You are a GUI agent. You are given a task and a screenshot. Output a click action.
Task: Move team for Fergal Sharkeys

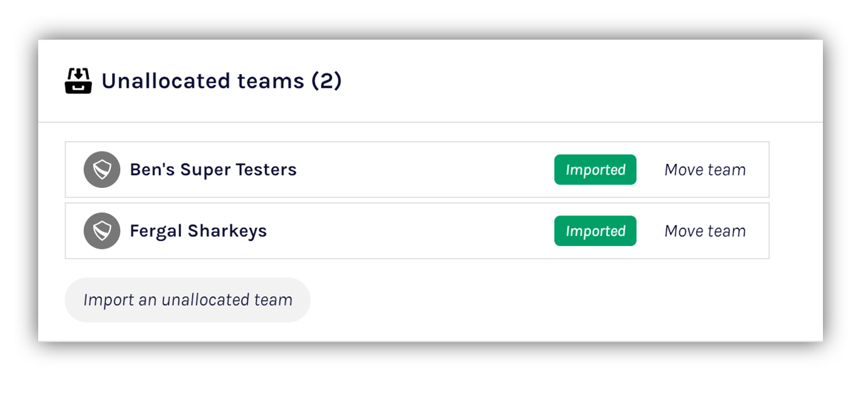(x=705, y=231)
